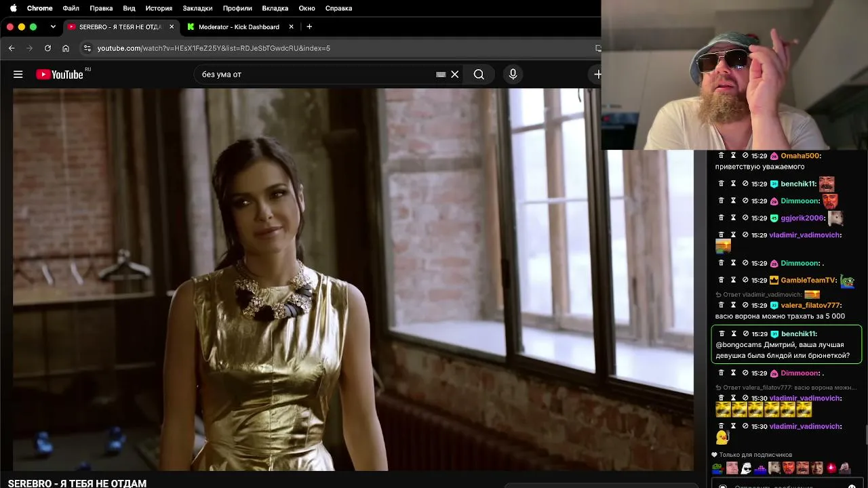Screen dimensions: 868x488
Task: Open the Chrome application menu
Action: coord(40,8)
